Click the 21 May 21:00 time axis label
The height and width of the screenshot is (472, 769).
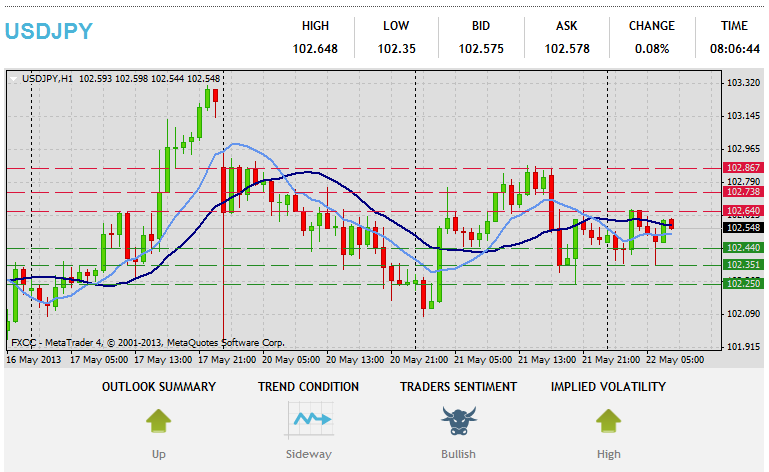(611, 360)
